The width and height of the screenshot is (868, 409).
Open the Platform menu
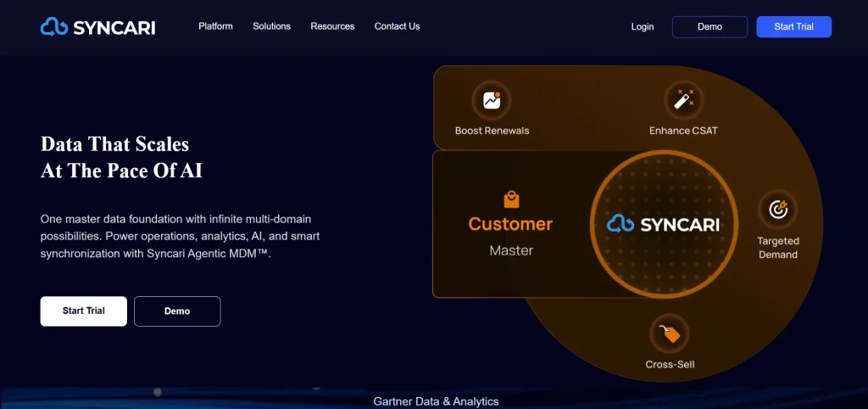[215, 26]
